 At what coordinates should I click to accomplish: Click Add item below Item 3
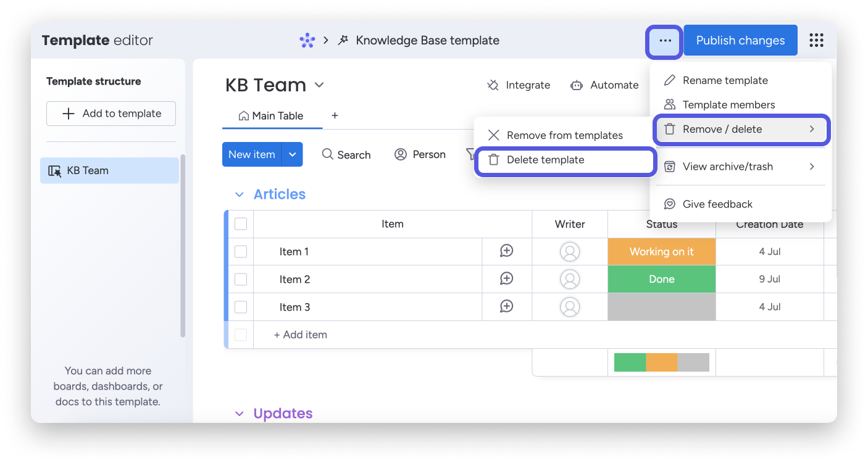tap(300, 335)
